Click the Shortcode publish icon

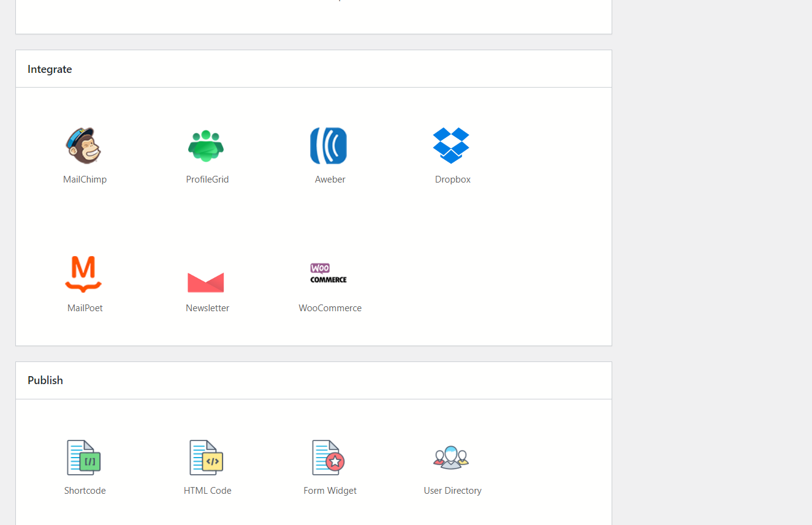click(x=84, y=457)
